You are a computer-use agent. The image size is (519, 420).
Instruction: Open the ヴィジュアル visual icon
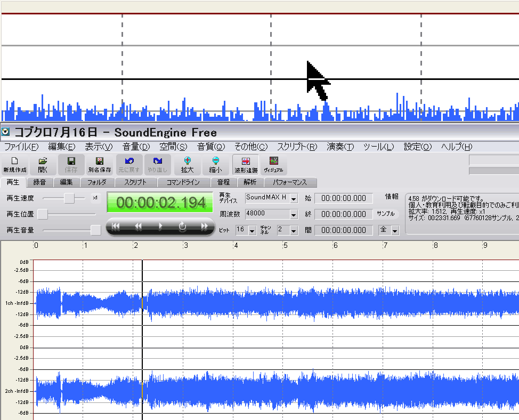coord(273,165)
